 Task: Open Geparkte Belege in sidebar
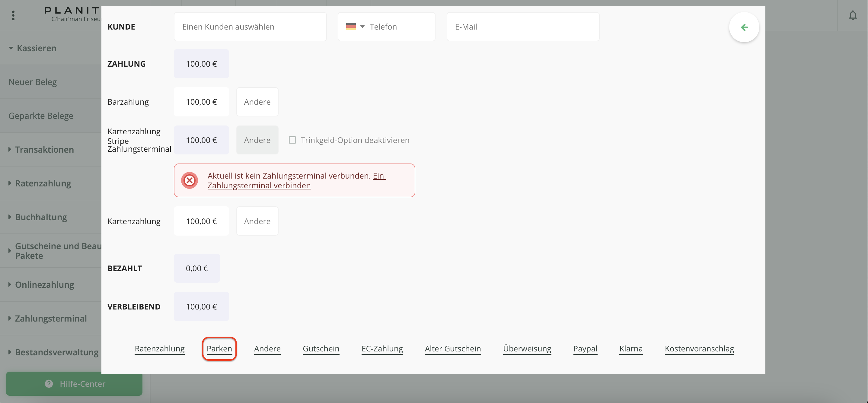pos(41,116)
